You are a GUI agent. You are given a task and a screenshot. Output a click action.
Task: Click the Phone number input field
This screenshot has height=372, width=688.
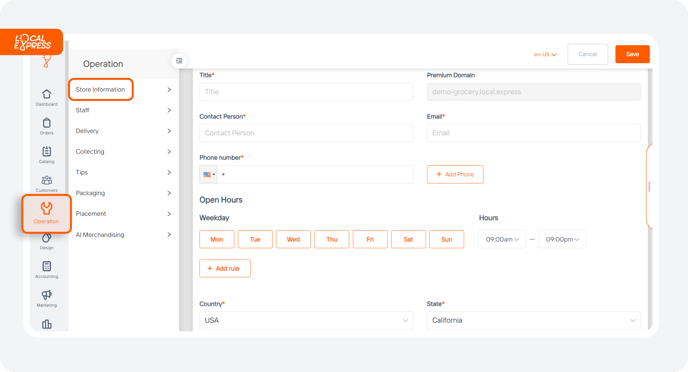(x=315, y=175)
